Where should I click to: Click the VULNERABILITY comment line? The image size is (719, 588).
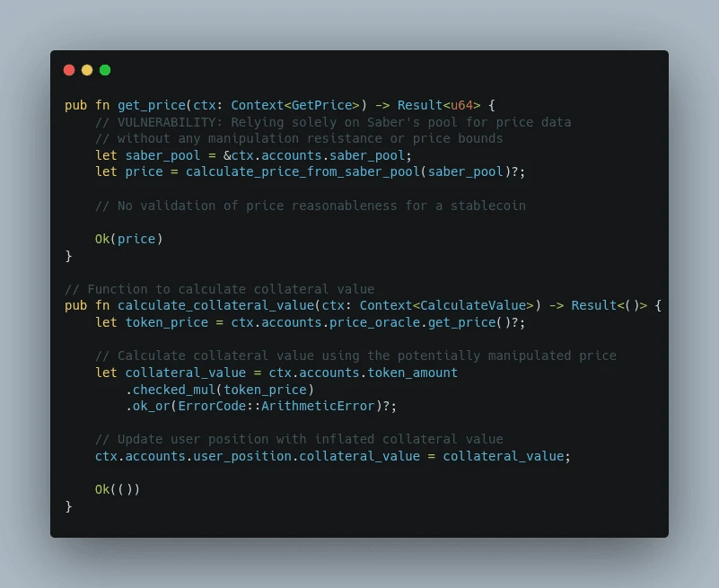332,122
